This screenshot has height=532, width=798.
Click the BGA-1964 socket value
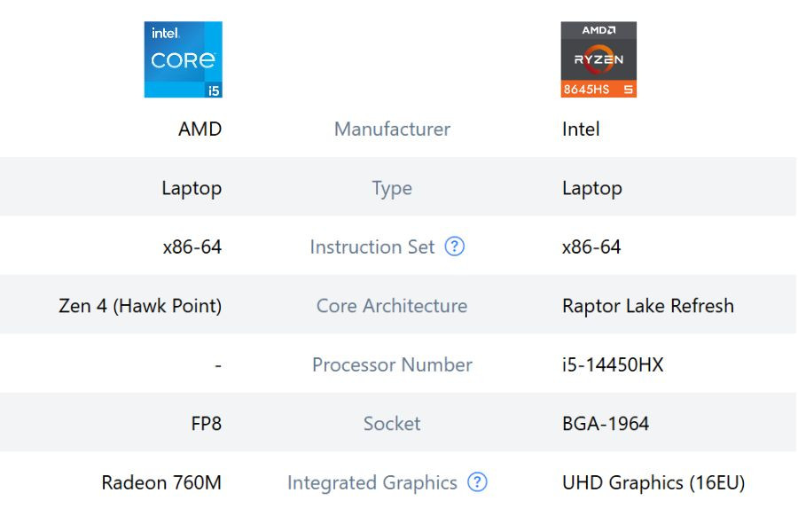click(606, 424)
